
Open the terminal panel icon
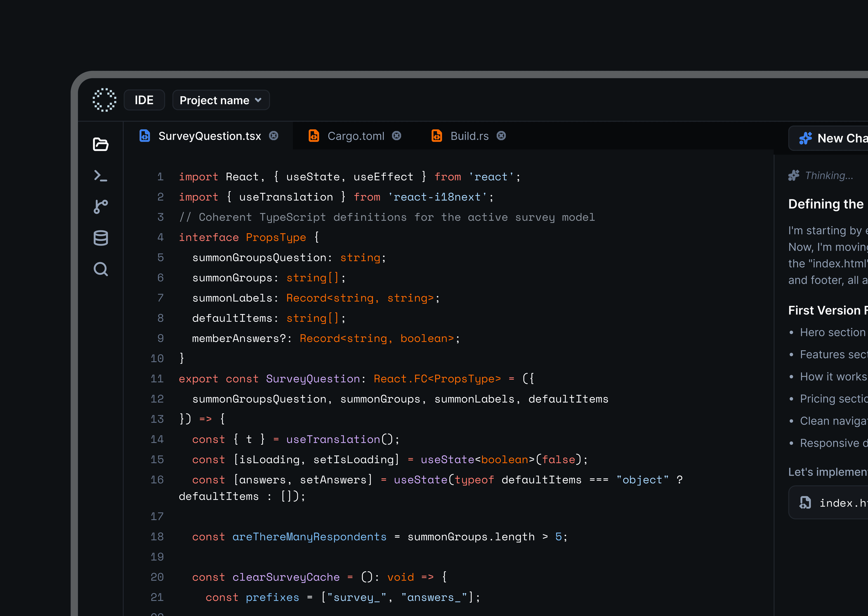[101, 176]
